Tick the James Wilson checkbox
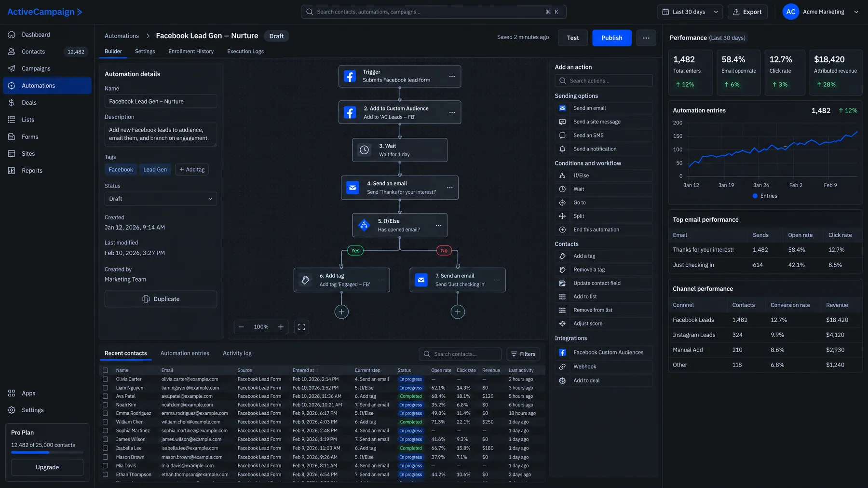The height and width of the screenshot is (488, 868). coord(105,439)
